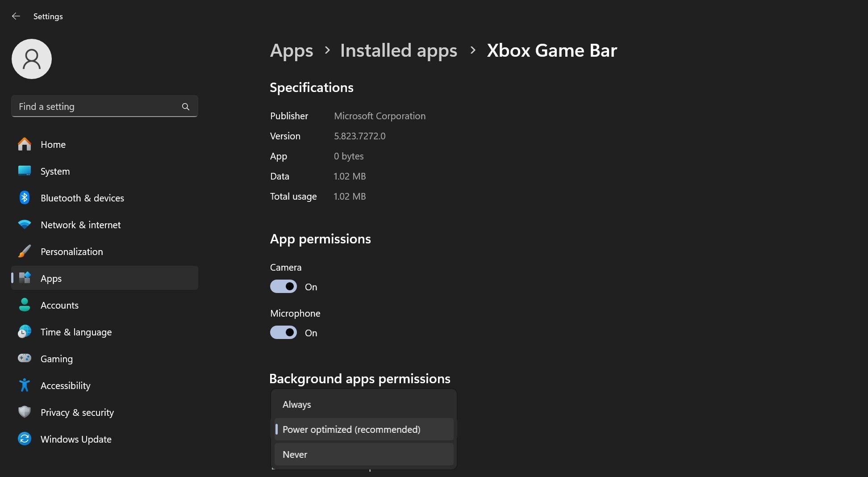This screenshot has width=868, height=477.
Task: Click the Apps breadcrumb link
Action: [291, 50]
